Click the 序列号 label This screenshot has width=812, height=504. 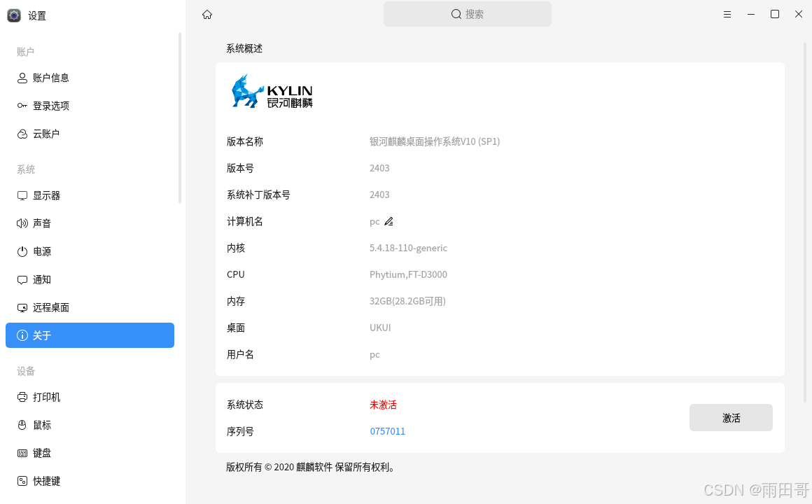click(x=240, y=431)
